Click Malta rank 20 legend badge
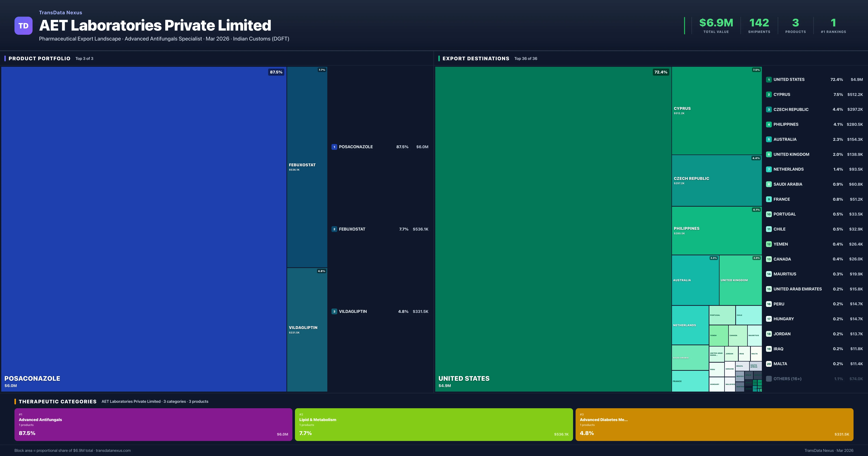868x456 pixels. (769, 364)
